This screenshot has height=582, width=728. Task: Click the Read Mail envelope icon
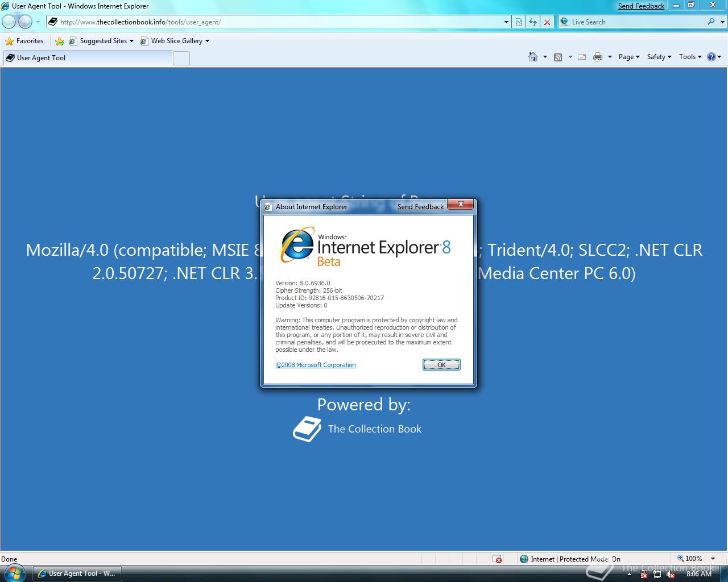point(582,57)
